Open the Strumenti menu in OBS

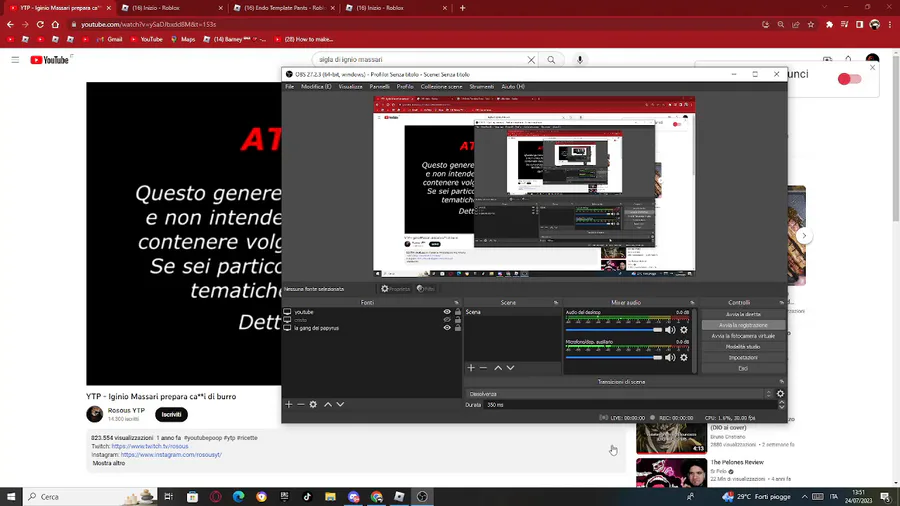(482, 87)
